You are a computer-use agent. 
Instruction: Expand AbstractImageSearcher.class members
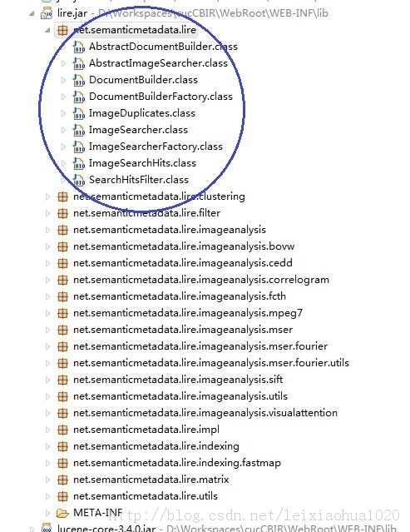pos(63,63)
